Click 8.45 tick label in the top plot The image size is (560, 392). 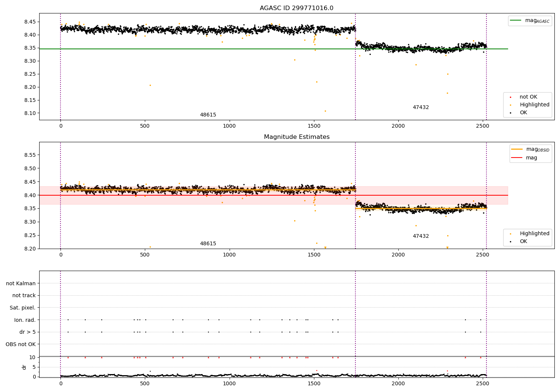pos(29,22)
